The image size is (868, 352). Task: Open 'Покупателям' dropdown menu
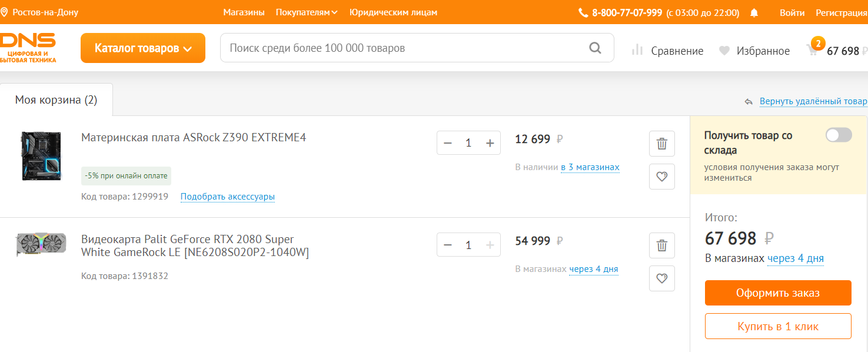click(306, 12)
